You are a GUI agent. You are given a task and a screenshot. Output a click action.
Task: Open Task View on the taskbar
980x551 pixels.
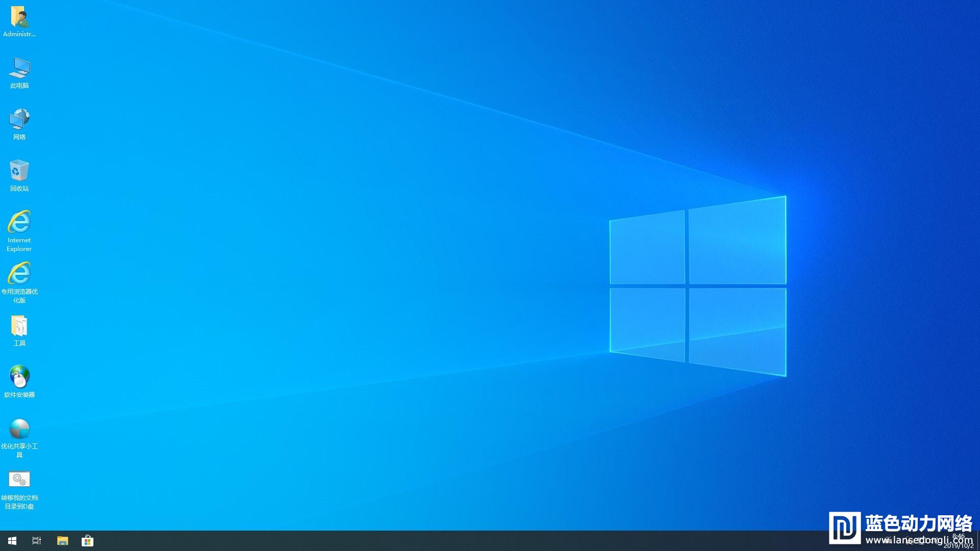point(37,541)
